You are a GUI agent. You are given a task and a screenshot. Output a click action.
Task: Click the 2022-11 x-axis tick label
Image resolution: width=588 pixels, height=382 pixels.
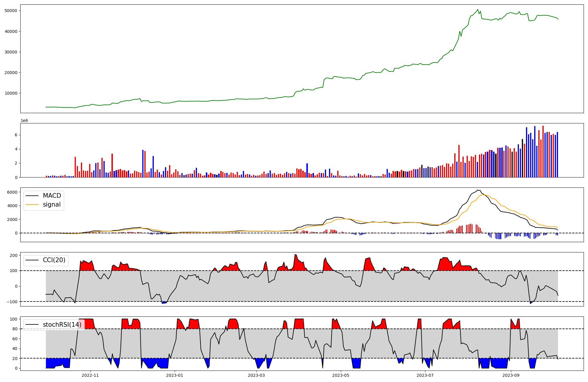click(x=90, y=375)
